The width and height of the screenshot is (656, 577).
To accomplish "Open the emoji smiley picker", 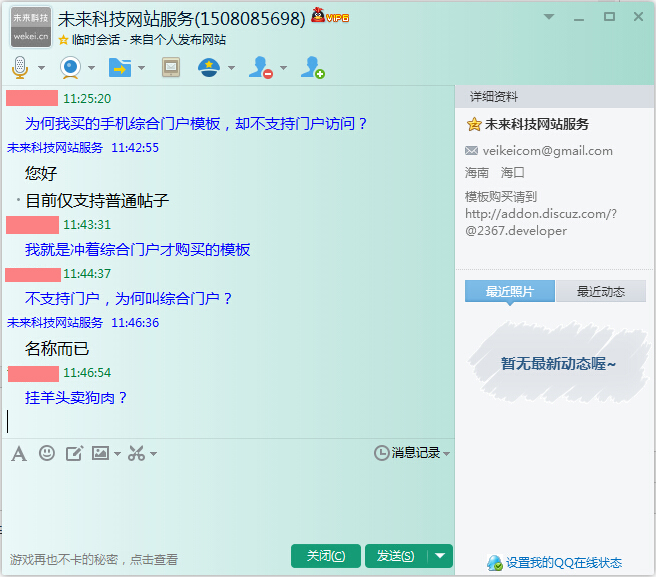I will click(x=46, y=453).
